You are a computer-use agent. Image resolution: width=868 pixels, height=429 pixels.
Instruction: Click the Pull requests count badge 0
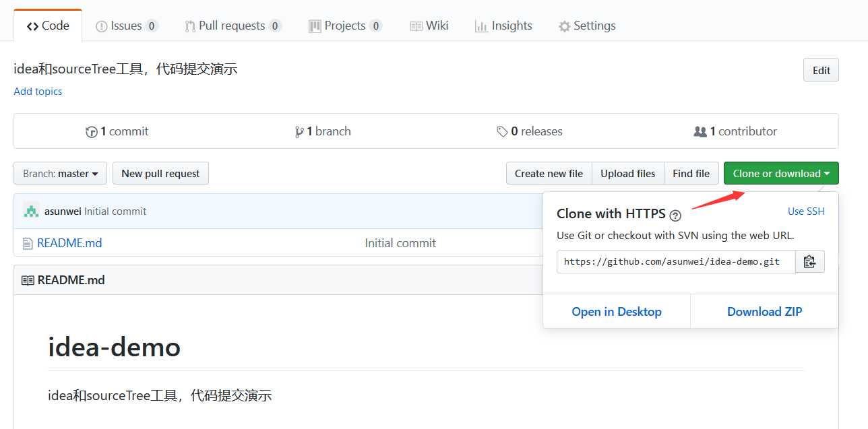274,26
